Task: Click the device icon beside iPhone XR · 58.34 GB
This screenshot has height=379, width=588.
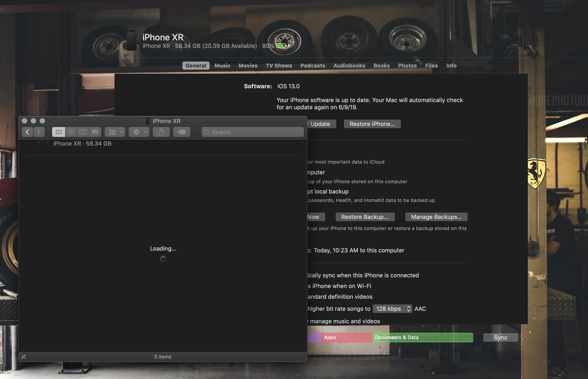Action: [x=43, y=144]
